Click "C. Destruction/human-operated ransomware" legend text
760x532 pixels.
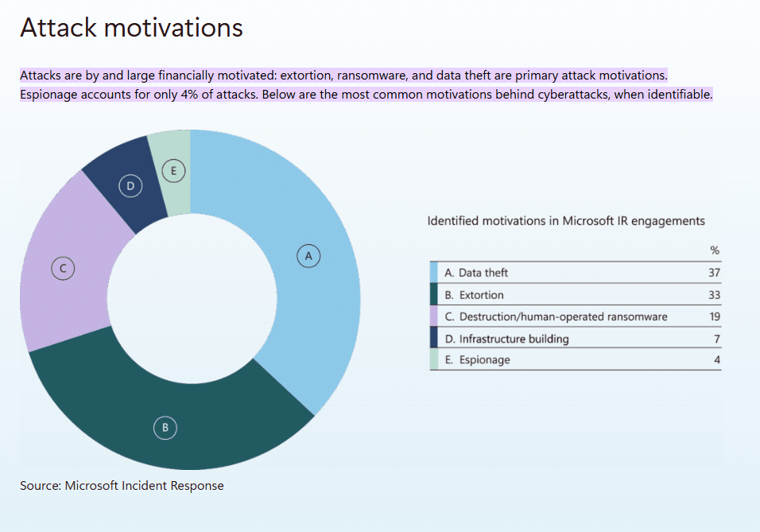(x=556, y=316)
